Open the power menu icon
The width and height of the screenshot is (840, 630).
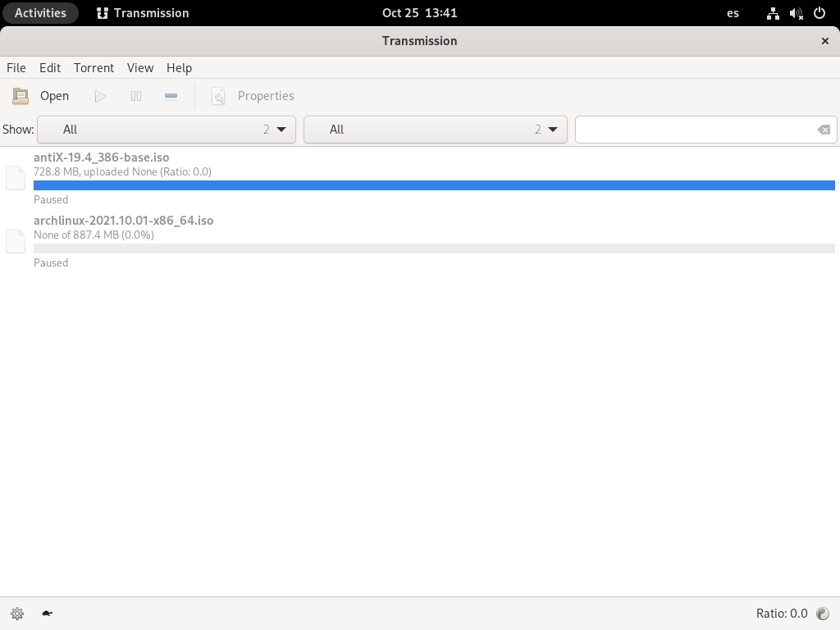click(x=819, y=13)
